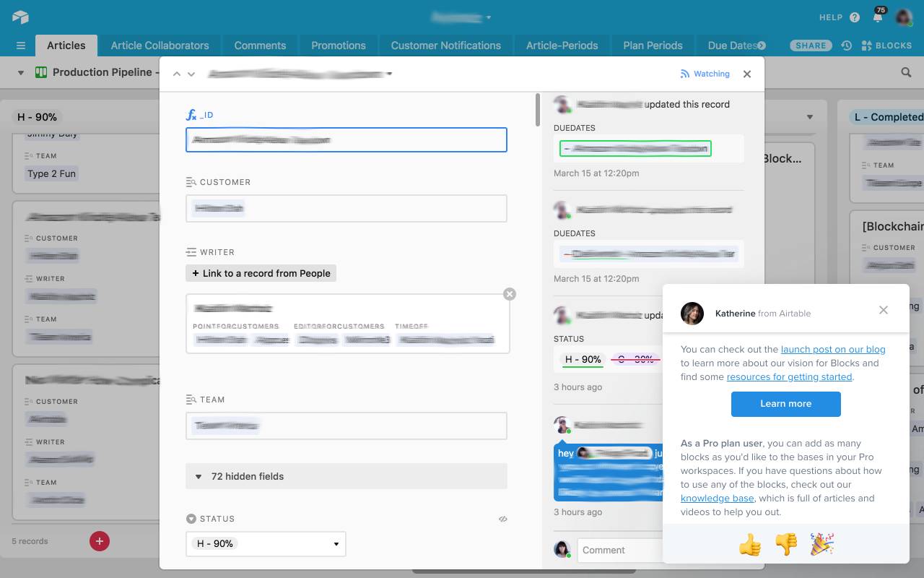The height and width of the screenshot is (578, 924).
Task: Toggle views sidebar triangle
Action: [20, 72]
